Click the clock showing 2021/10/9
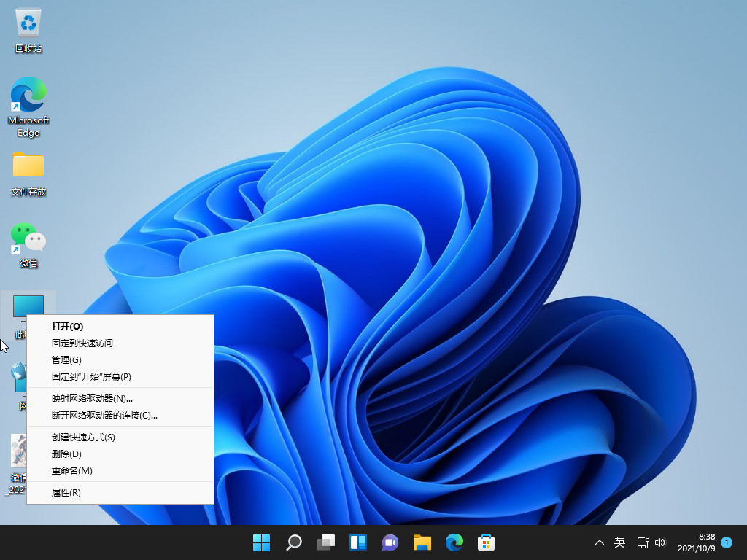The width and height of the screenshot is (747, 560). [x=695, y=547]
